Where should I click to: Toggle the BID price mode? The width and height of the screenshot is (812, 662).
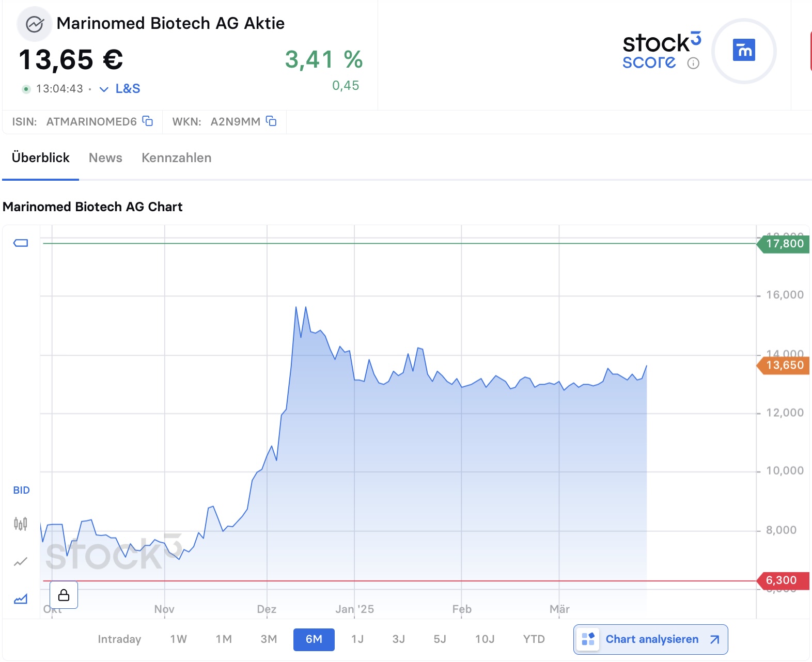coord(21,490)
